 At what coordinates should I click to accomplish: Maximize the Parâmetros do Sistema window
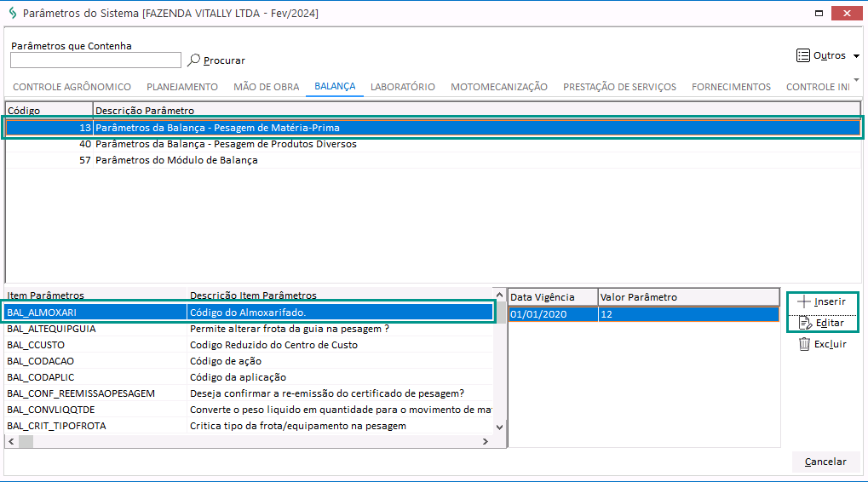pos(819,13)
